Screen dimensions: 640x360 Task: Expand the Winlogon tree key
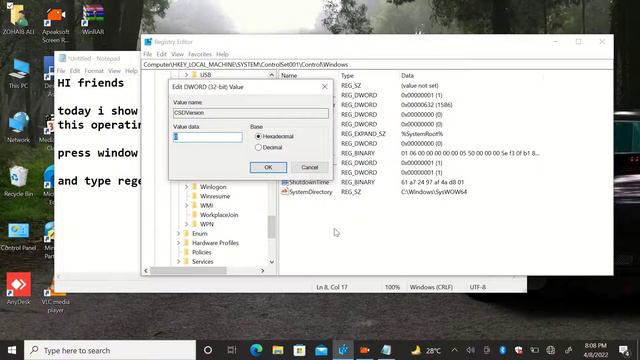point(186,187)
